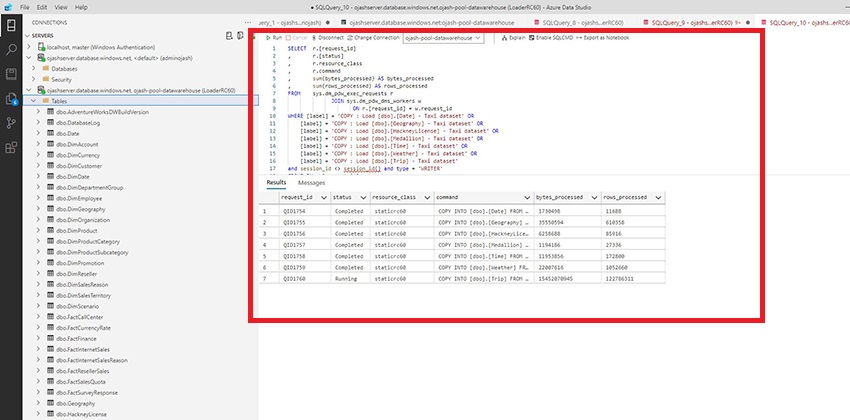
Task: Open the bytes_processed column filter dropdown
Action: point(595,198)
